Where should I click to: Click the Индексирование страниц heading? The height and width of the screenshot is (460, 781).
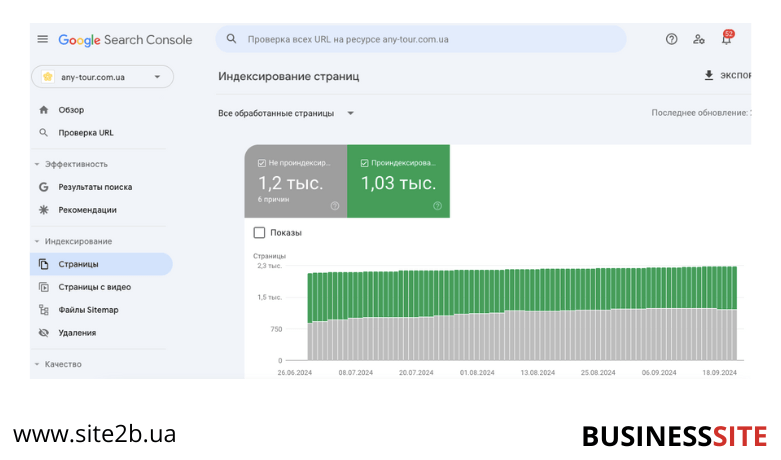pyautogui.click(x=288, y=76)
